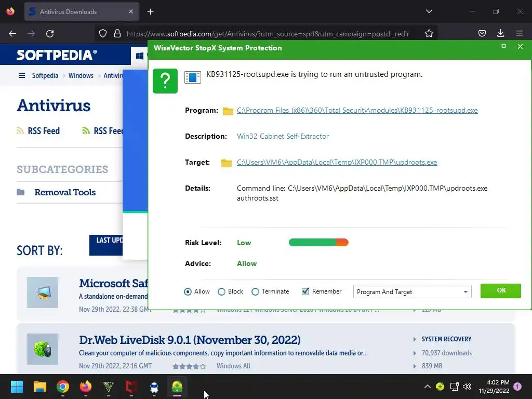This screenshot has height=399, width=532.
Task: Maximize the StopX dialog window
Action: [503, 46]
